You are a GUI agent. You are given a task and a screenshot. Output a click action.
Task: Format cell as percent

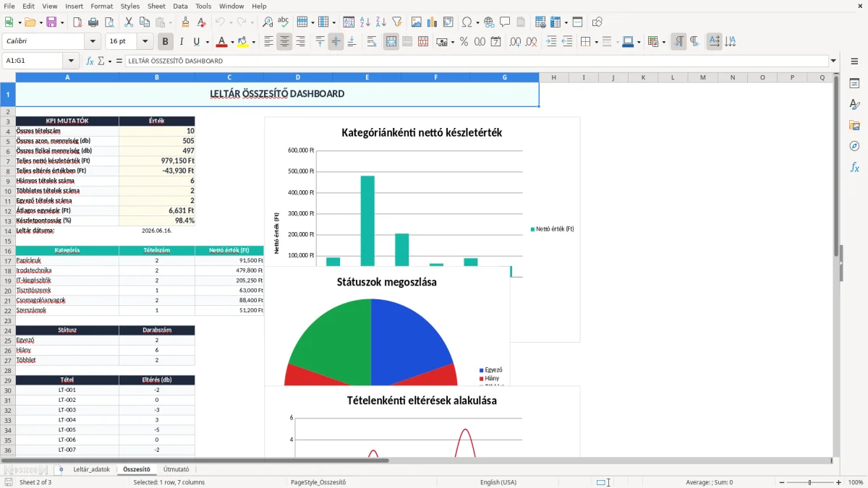click(x=464, y=42)
